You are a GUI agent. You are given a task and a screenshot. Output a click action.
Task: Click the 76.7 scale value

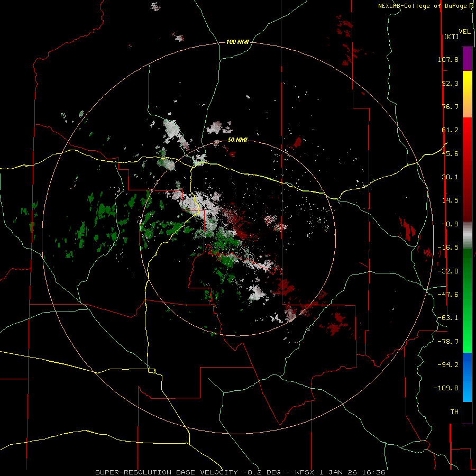click(x=450, y=106)
